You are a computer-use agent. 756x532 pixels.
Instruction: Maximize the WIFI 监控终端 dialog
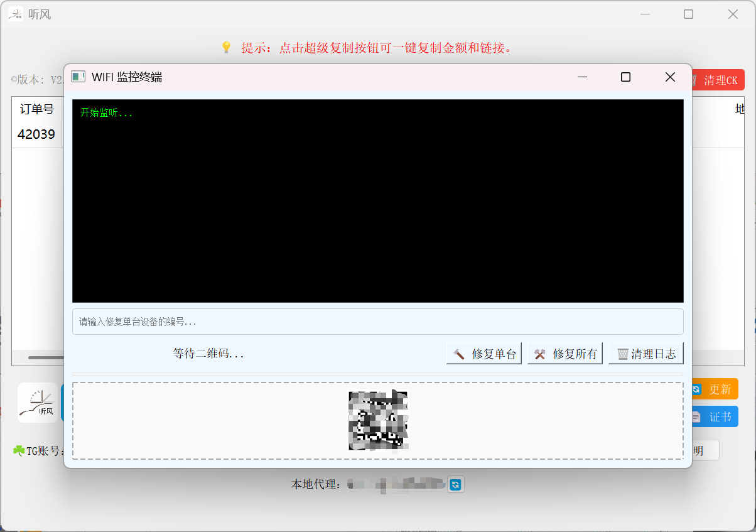625,77
